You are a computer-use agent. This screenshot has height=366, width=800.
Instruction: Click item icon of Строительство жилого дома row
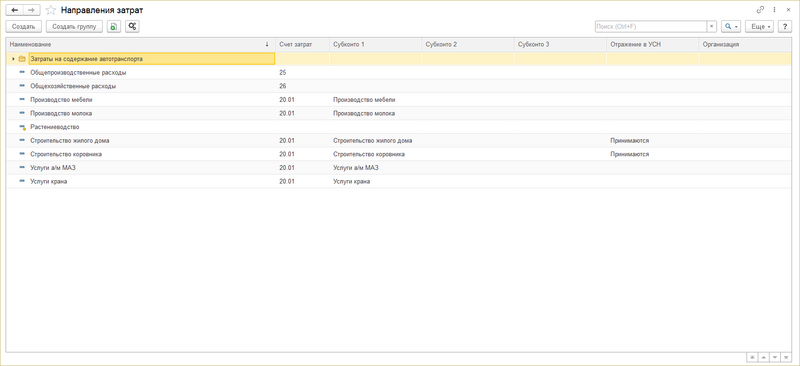pos(22,140)
